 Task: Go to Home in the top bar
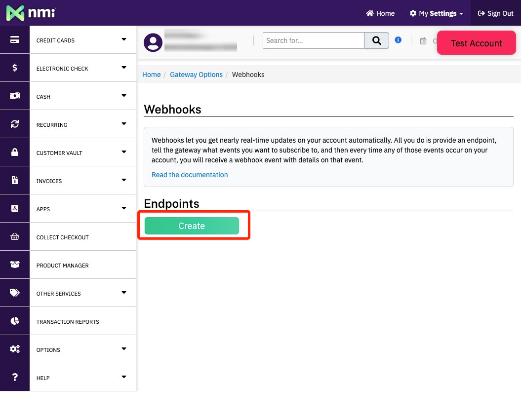click(380, 13)
